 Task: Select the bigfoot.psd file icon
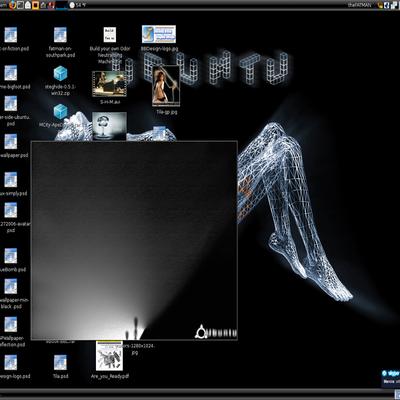tap(11, 73)
